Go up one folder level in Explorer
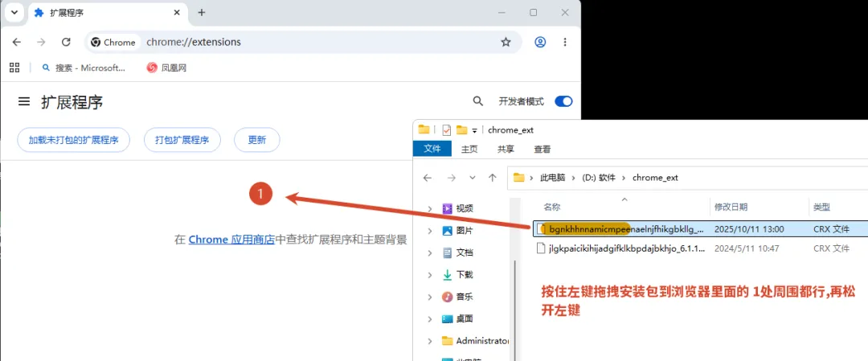 (492, 178)
